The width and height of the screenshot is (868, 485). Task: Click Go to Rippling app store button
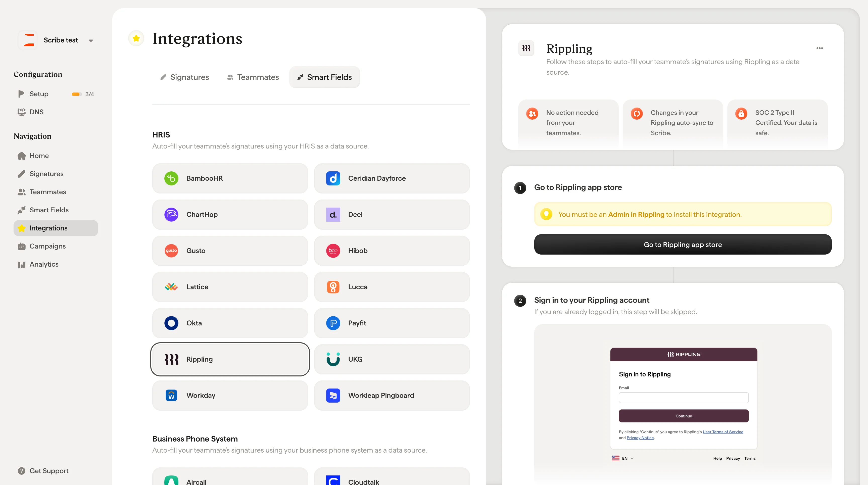[x=683, y=245]
